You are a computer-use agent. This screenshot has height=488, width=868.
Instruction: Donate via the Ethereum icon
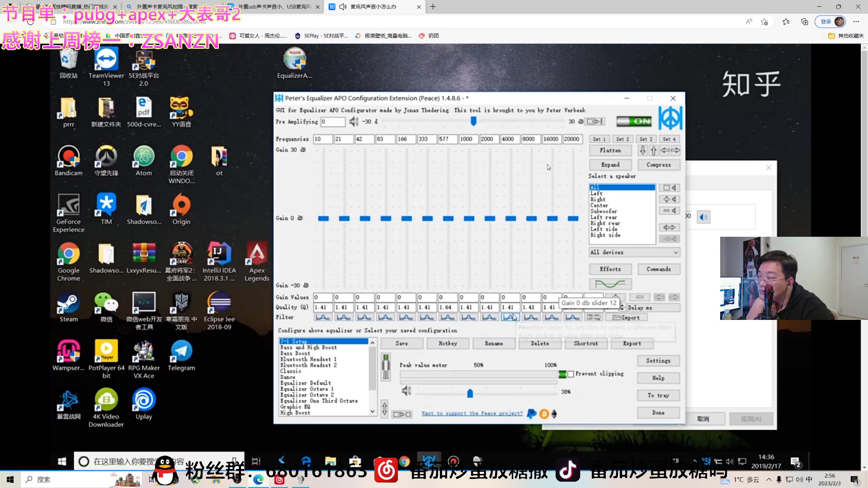point(554,414)
